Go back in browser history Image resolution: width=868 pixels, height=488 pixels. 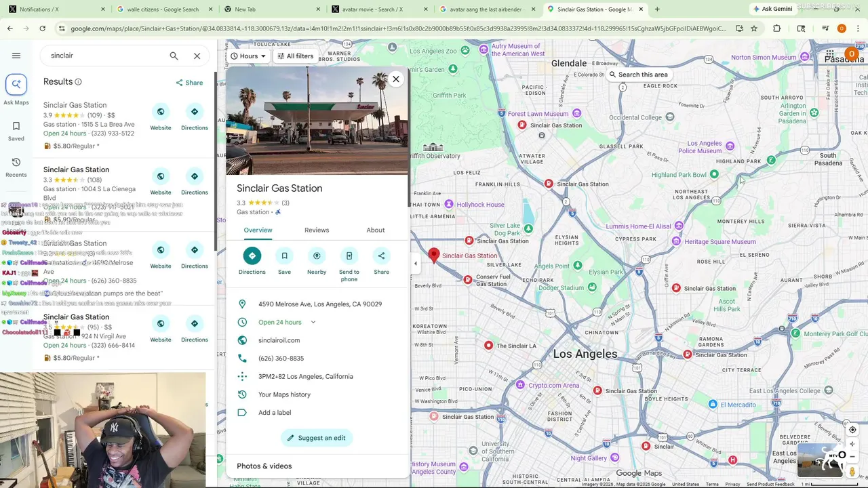pyautogui.click(x=9, y=28)
